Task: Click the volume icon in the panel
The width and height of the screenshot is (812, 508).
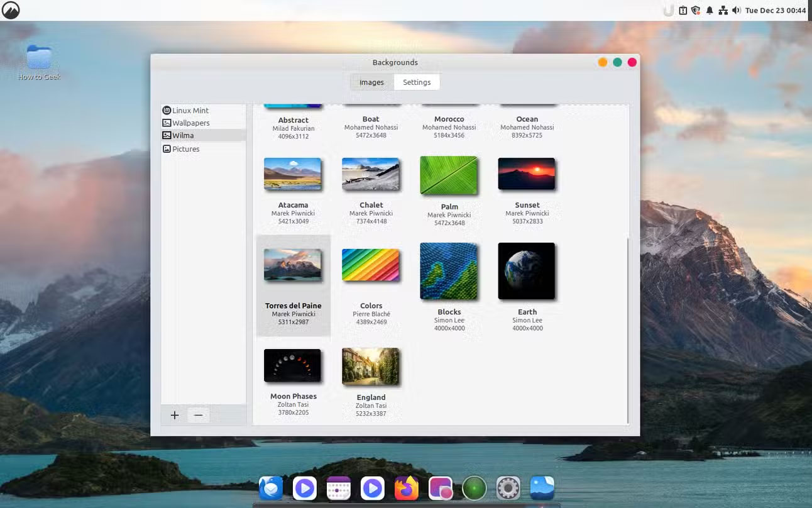Action: tap(736, 10)
